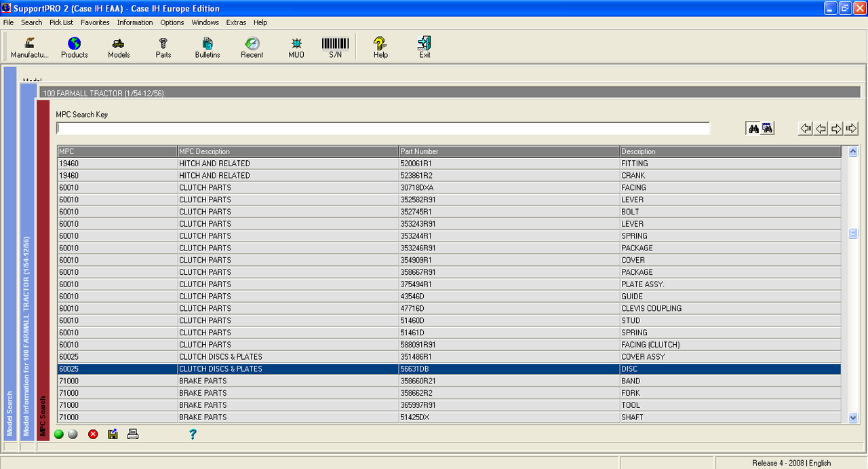Open the Information menu
868x469 pixels.
click(135, 22)
